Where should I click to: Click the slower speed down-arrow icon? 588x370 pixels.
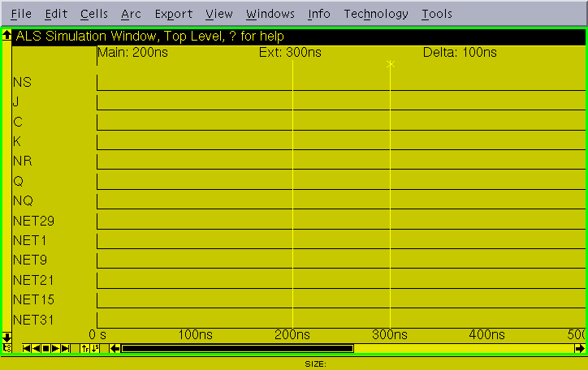coord(95,349)
